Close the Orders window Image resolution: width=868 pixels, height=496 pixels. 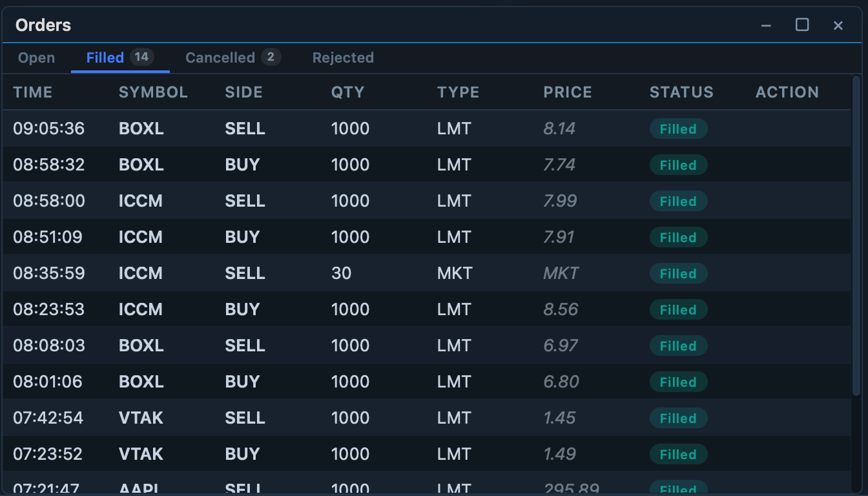[838, 25]
